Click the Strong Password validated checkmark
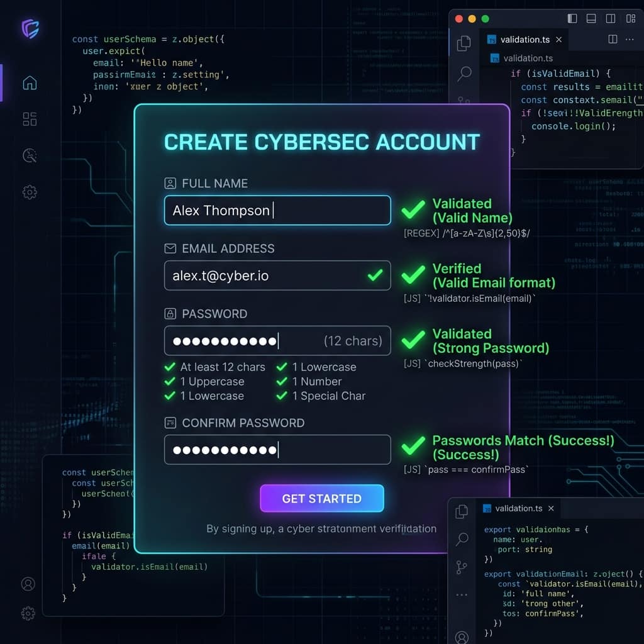The height and width of the screenshot is (644, 644). [413, 339]
